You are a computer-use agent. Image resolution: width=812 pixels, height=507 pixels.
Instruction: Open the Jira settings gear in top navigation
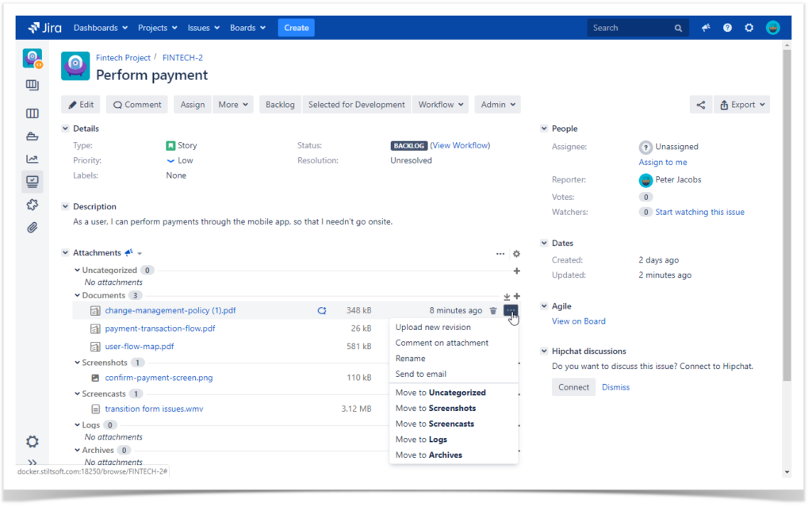point(749,27)
